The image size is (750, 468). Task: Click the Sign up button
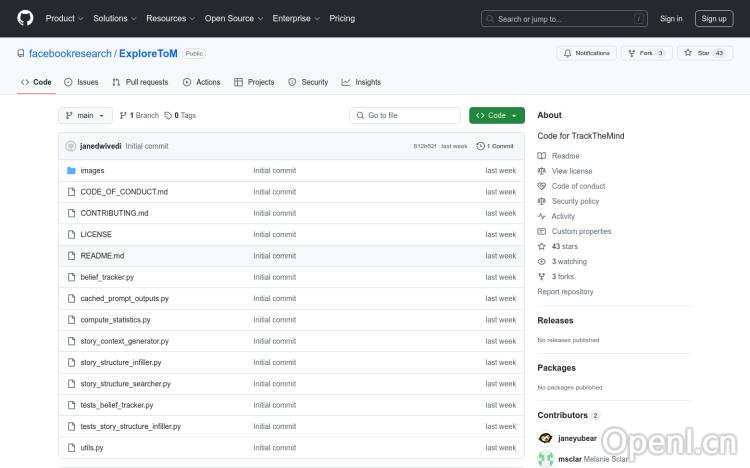(714, 18)
